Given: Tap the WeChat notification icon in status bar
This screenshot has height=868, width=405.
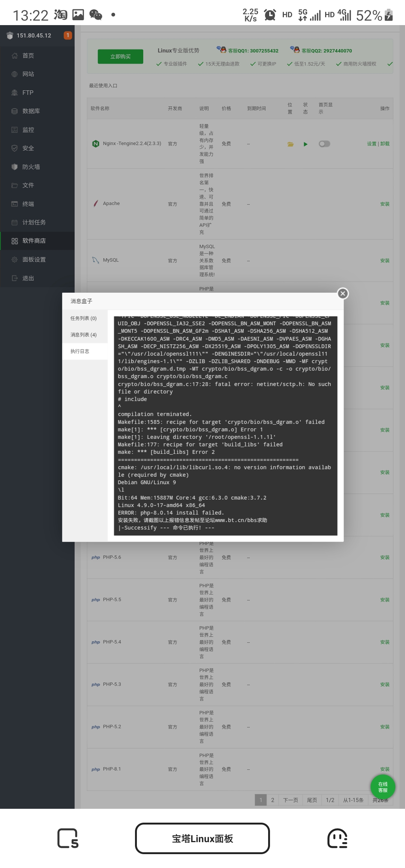Looking at the screenshot, I should 96,15.
